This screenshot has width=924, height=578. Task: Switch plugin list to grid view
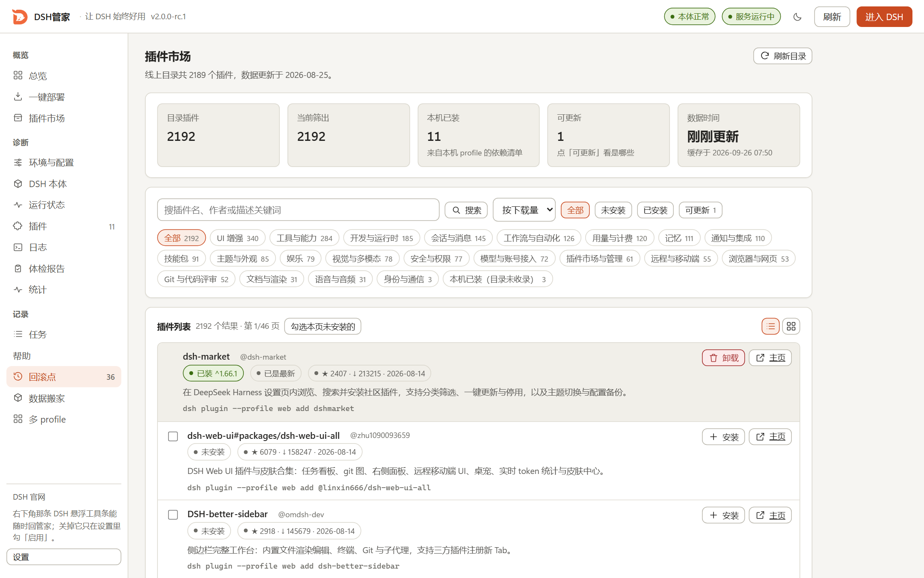[791, 326]
